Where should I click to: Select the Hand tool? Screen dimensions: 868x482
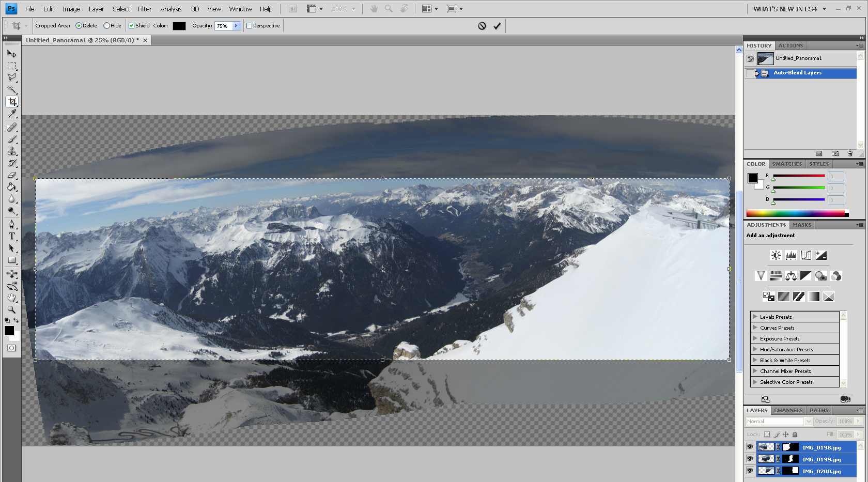[11, 298]
